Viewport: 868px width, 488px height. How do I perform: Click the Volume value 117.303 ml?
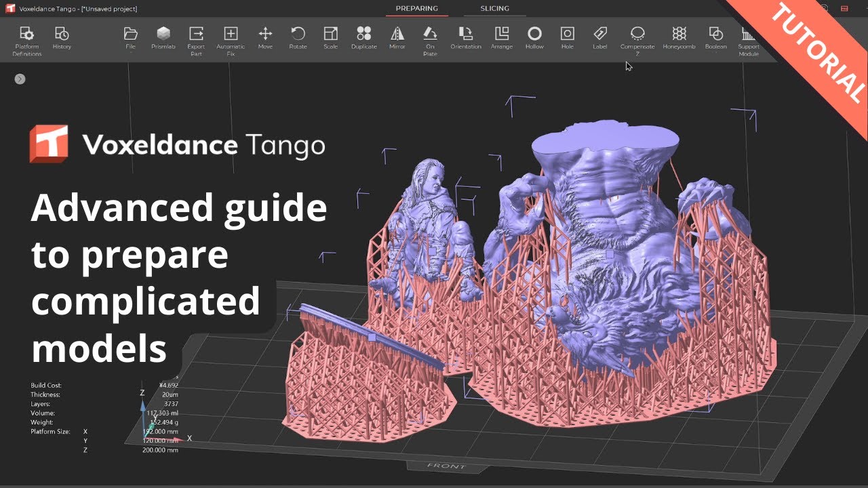click(161, 413)
